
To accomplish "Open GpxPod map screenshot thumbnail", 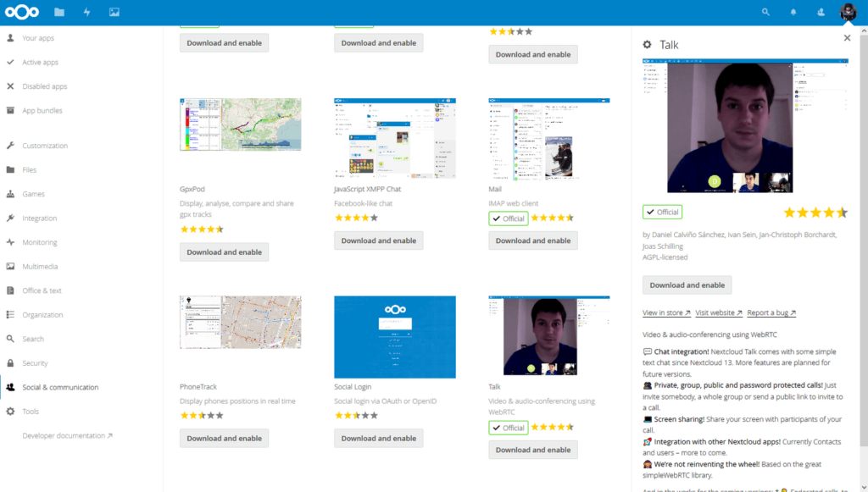I will coord(240,125).
